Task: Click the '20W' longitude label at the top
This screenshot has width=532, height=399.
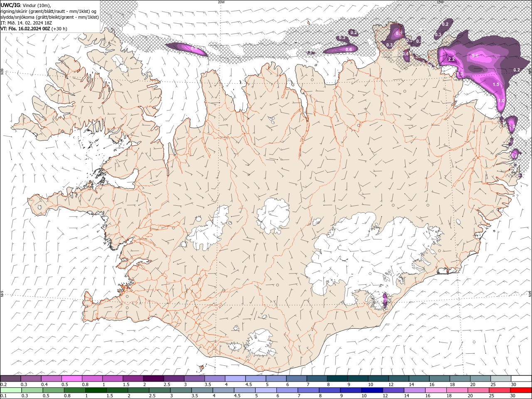Action: 221,2
